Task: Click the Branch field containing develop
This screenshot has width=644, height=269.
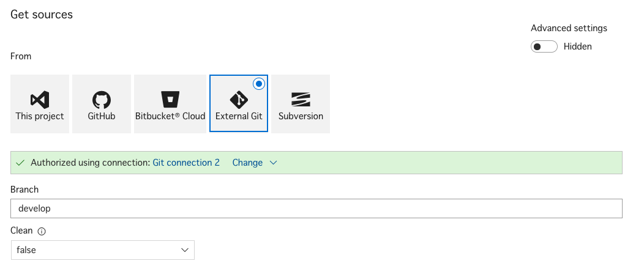Action: 316,208
